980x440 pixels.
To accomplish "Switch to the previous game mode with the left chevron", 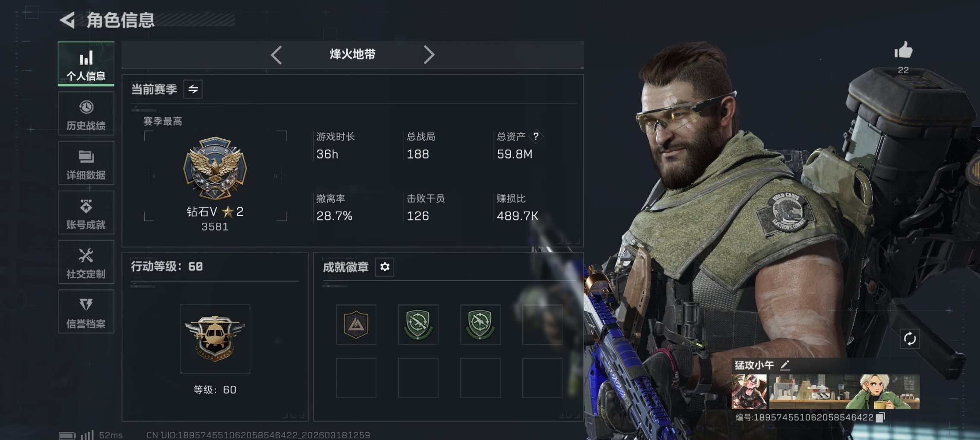I will [x=276, y=55].
